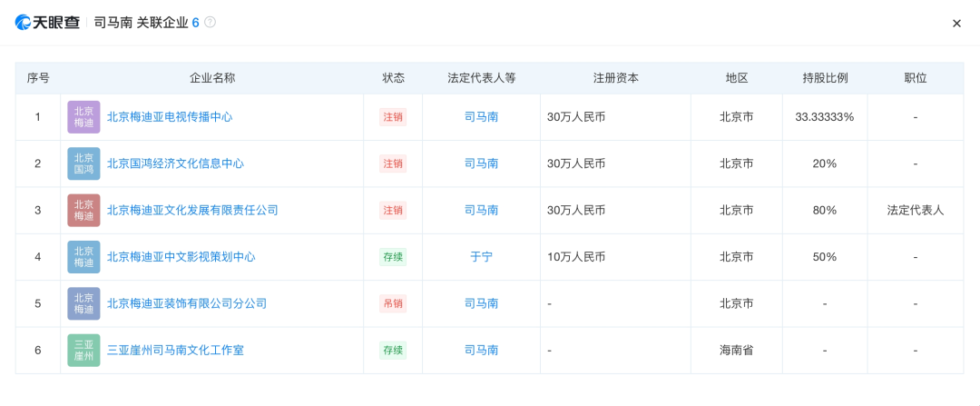Click the 持股比例 column header

[x=825, y=78]
